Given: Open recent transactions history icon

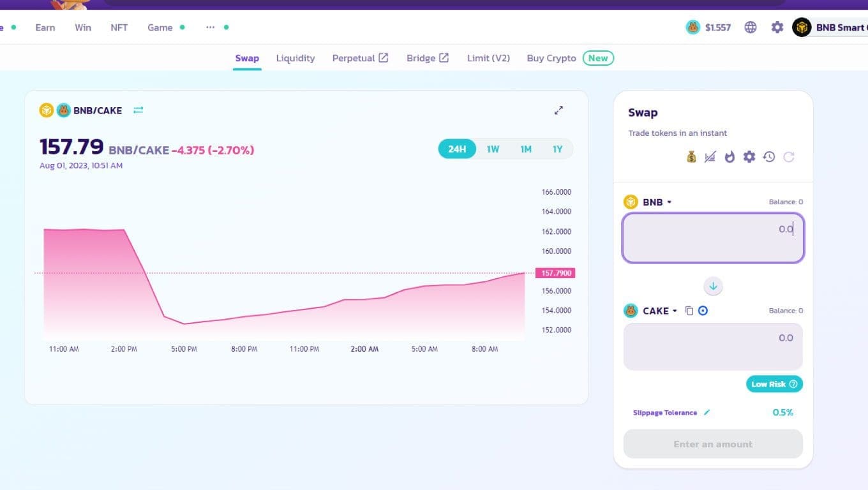Looking at the screenshot, I should click(x=769, y=157).
